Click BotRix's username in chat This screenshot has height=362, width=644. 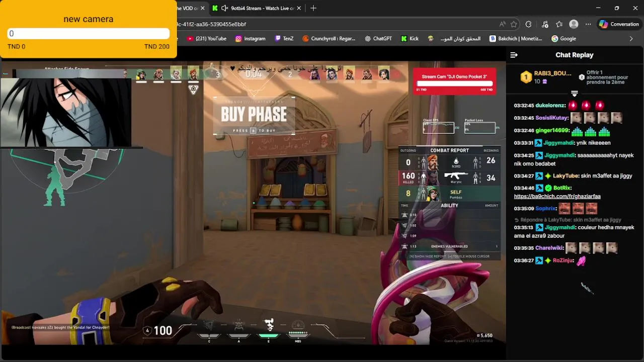point(562,188)
